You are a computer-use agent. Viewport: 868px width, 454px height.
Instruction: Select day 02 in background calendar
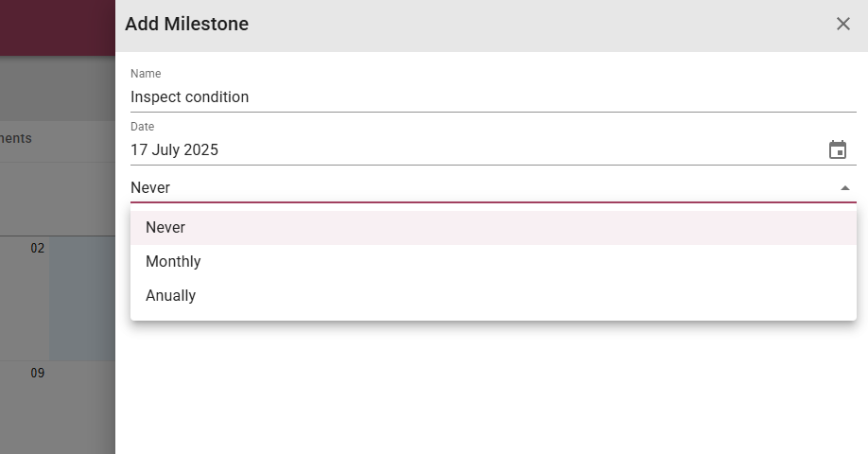pyautogui.click(x=37, y=248)
